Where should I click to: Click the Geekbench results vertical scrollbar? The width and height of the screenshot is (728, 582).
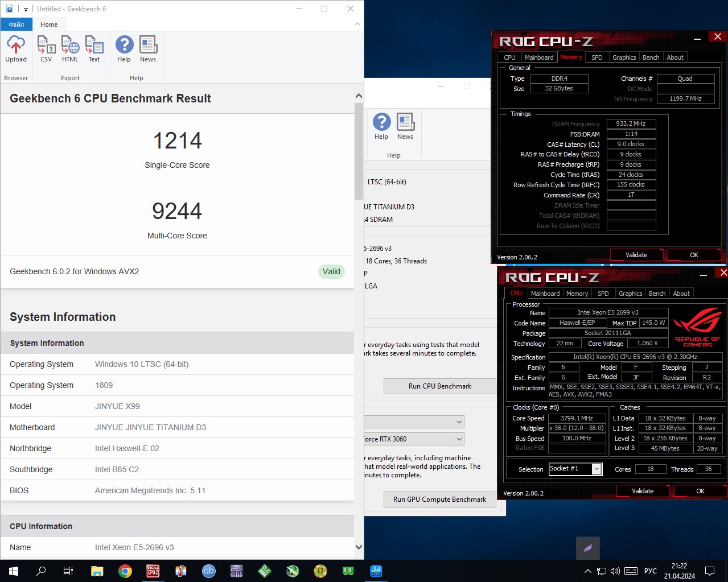pyautogui.click(x=359, y=151)
